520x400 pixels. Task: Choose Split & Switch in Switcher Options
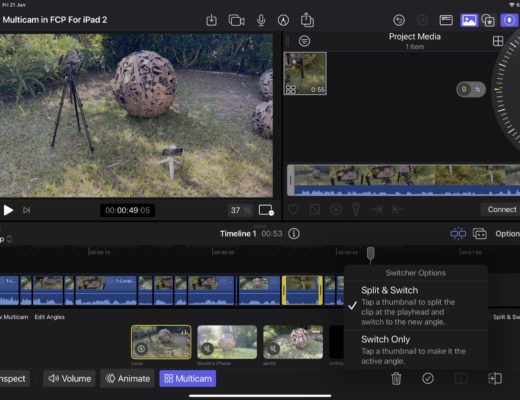[416, 306]
